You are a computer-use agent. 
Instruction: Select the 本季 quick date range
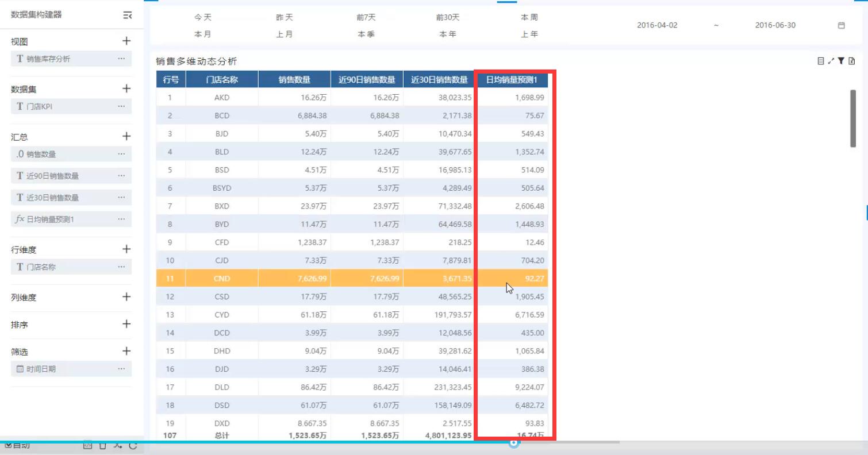(x=366, y=34)
